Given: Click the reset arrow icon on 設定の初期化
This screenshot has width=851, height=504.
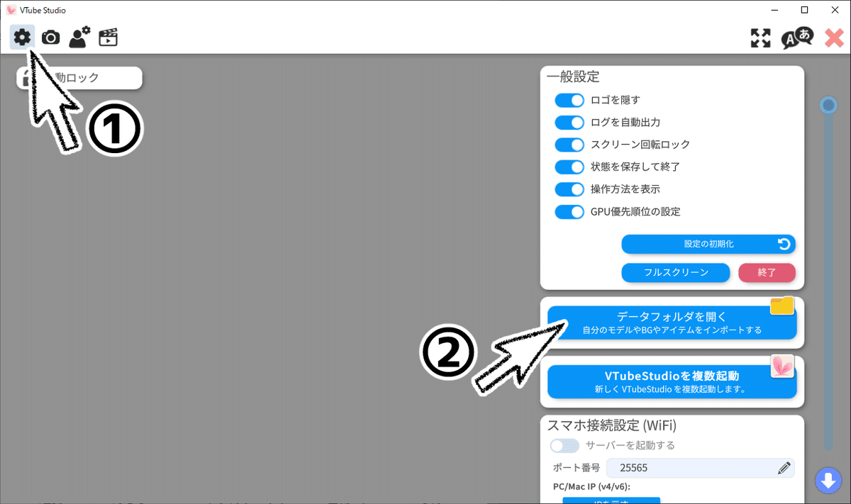Looking at the screenshot, I should tap(784, 244).
